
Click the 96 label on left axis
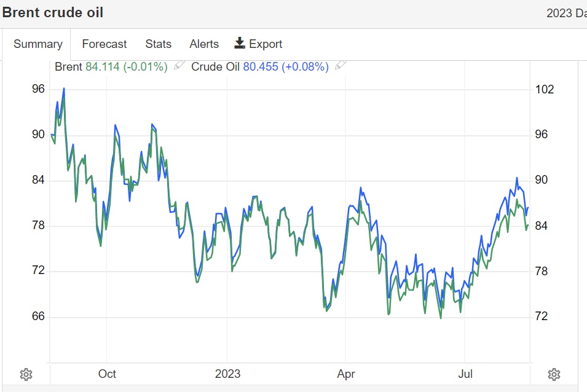coord(38,89)
